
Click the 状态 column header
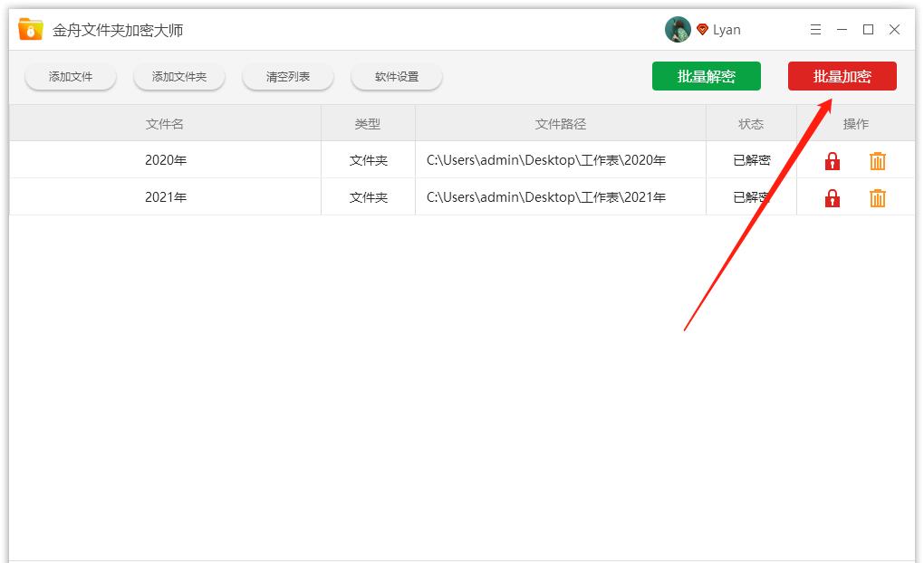point(751,123)
